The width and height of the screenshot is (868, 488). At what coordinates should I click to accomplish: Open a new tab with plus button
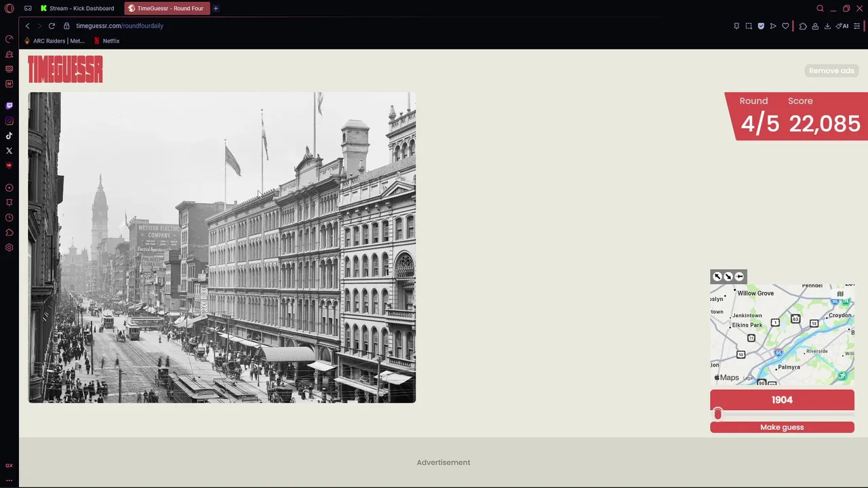(x=216, y=8)
